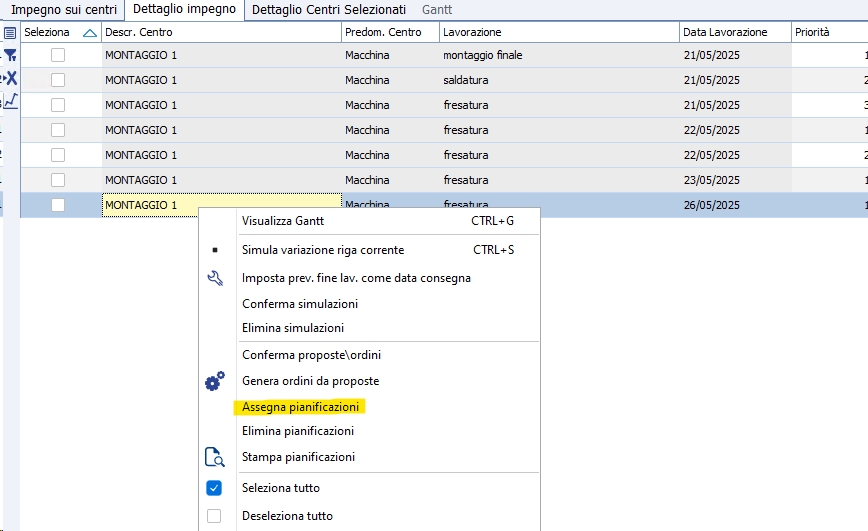Click the black square icon beside Simula variazione
This screenshot has width=868, height=531.
[x=214, y=250]
